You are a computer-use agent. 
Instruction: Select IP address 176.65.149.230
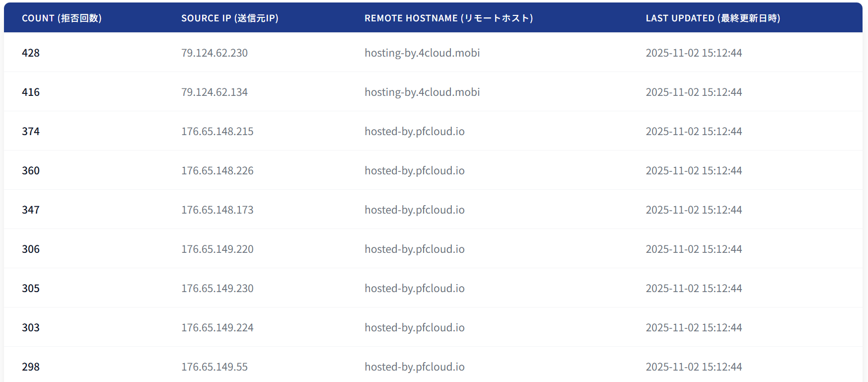coord(217,289)
